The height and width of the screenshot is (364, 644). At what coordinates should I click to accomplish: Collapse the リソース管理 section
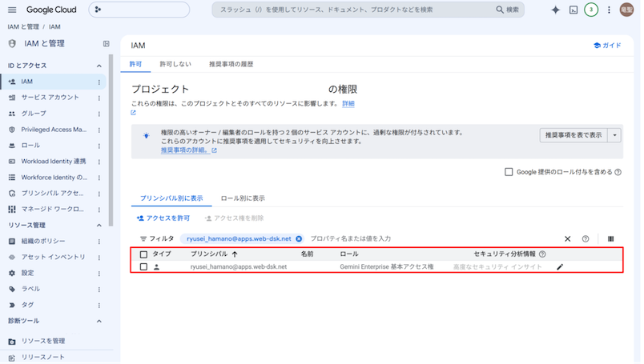coord(99,226)
